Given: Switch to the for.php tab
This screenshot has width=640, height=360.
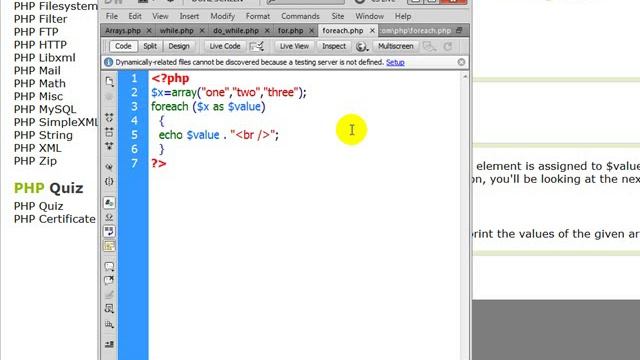Looking at the screenshot, I should click(291, 31).
